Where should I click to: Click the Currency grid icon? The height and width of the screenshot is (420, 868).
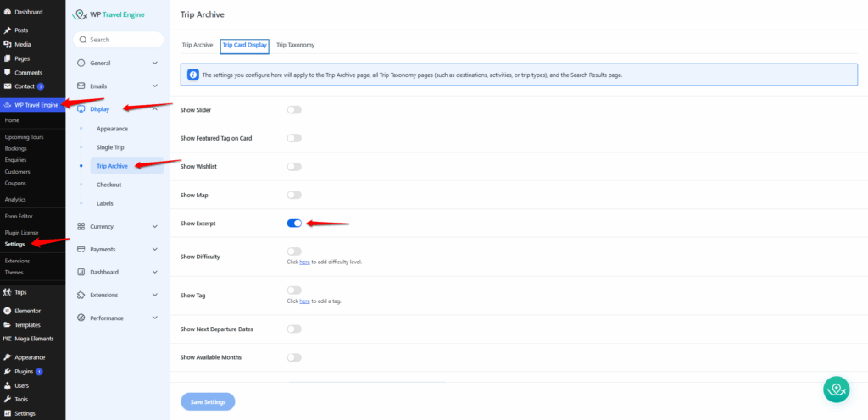[81, 226]
